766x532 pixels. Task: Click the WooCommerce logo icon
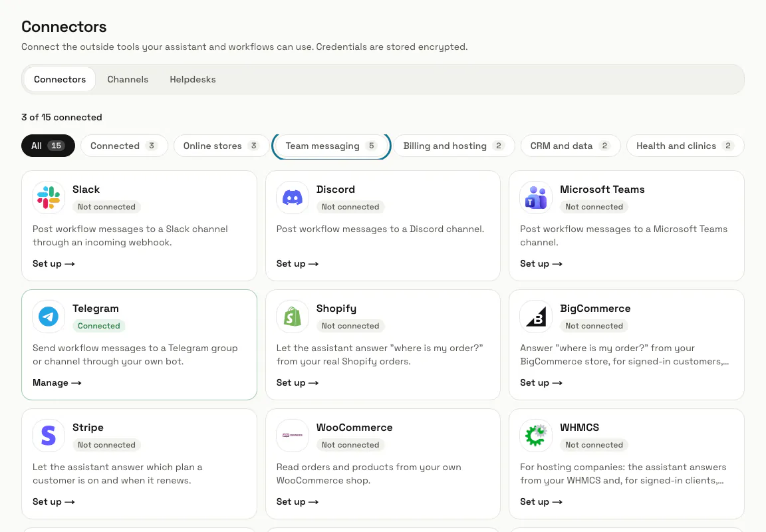point(292,436)
